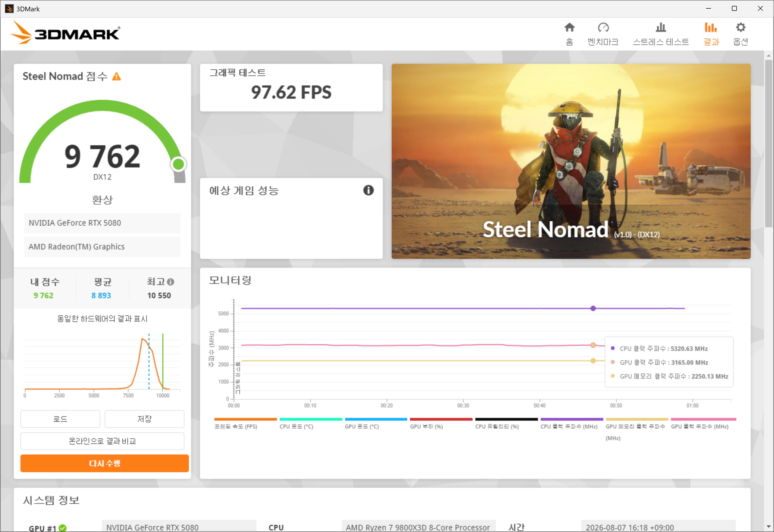Click 온라인으로 결과 비교 compare online button

102,441
